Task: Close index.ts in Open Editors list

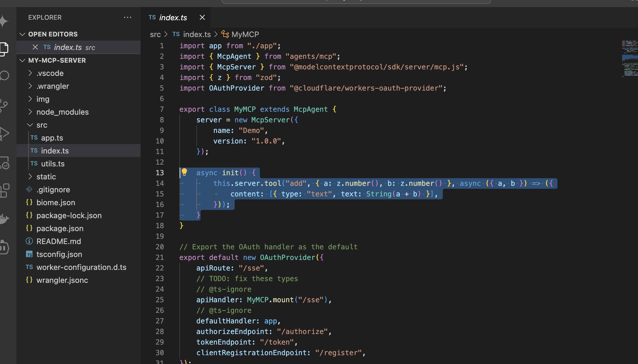Action: coord(35,47)
